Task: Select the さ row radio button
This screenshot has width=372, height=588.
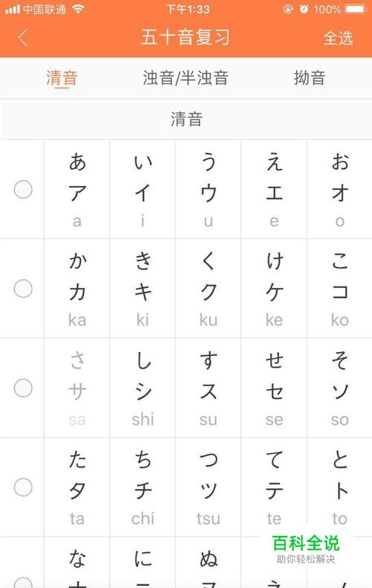Action: tap(23, 388)
